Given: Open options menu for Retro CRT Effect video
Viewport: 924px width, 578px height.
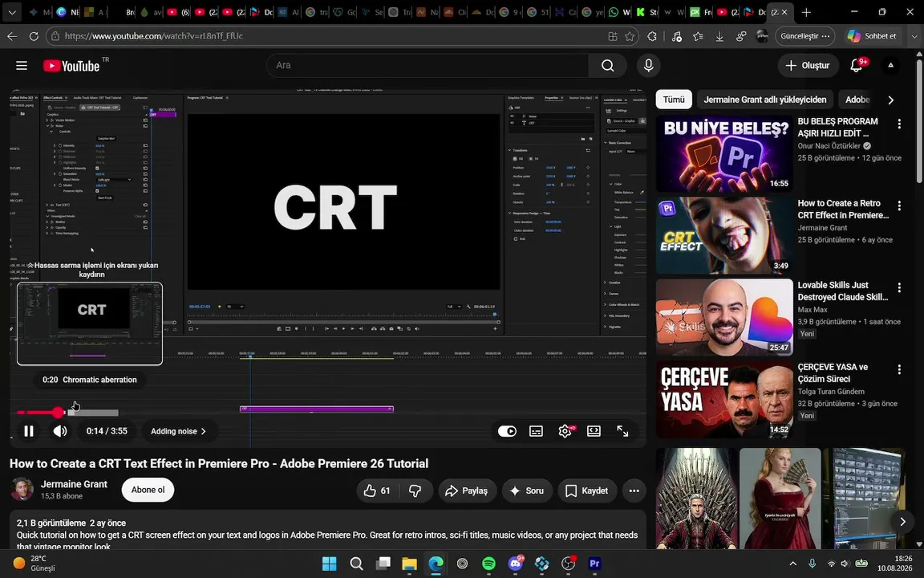Looking at the screenshot, I should (899, 206).
